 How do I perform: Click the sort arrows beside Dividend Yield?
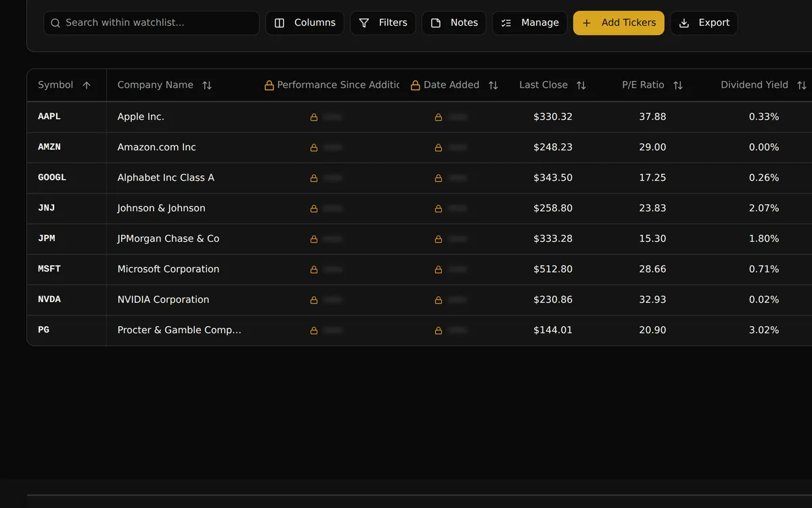click(x=802, y=85)
